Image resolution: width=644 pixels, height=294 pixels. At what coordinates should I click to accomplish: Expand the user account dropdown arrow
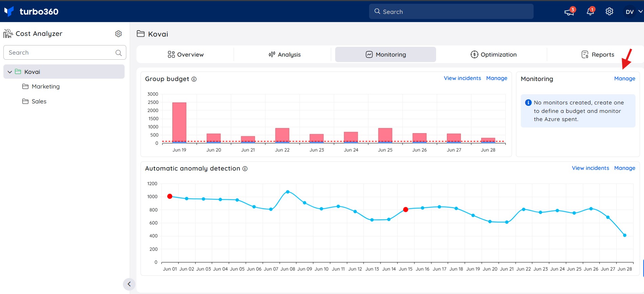(640, 11)
